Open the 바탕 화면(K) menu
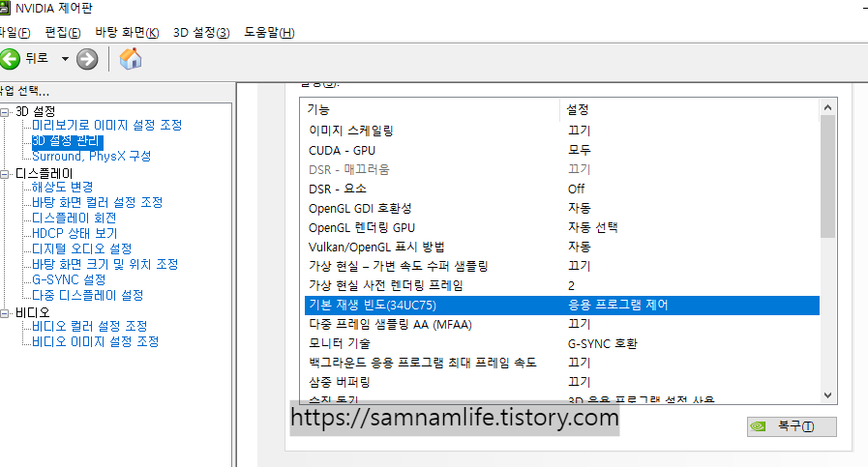The height and width of the screenshot is (467, 868). click(127, 33)
